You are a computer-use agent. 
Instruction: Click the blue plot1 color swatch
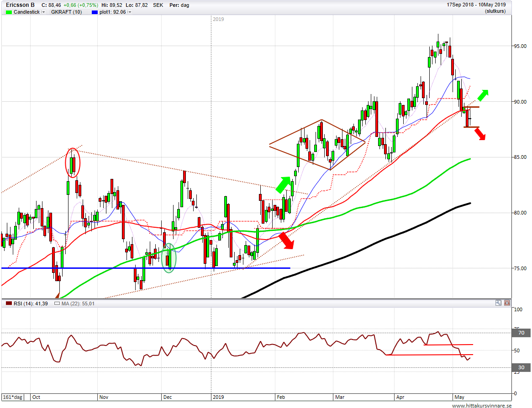click(x=95, y=12)
